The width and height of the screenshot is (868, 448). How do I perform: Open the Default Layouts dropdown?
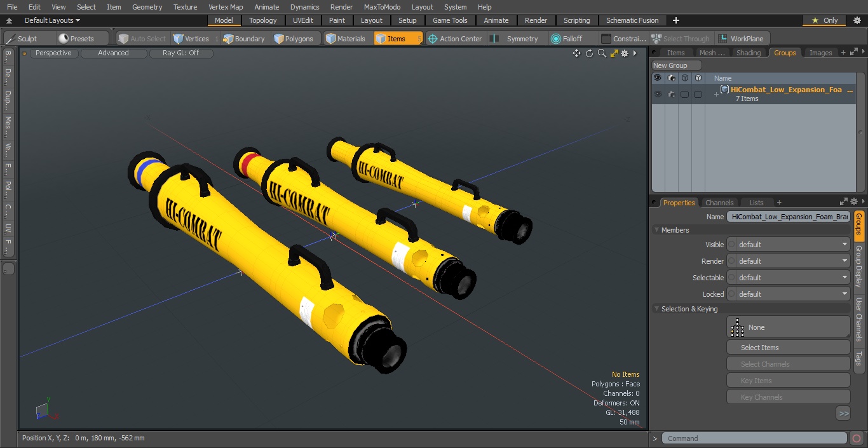coord(52,20)
